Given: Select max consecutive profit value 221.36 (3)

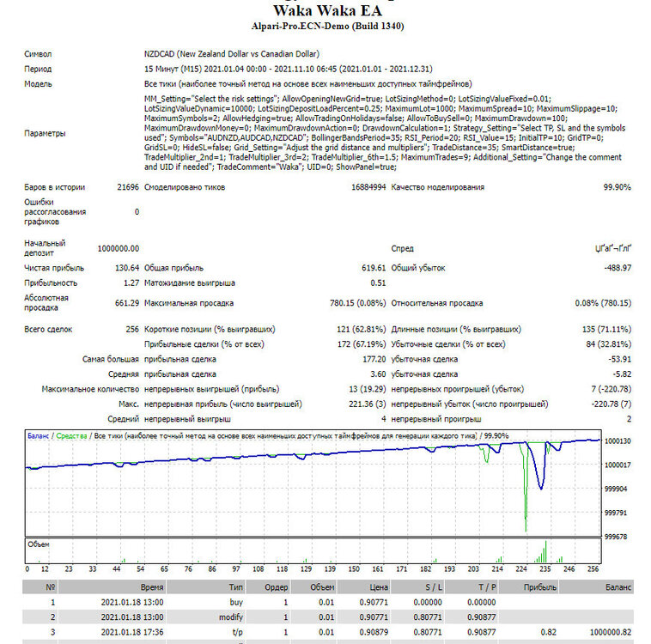Looking at the screenshot, I should (x=367, y=404).
